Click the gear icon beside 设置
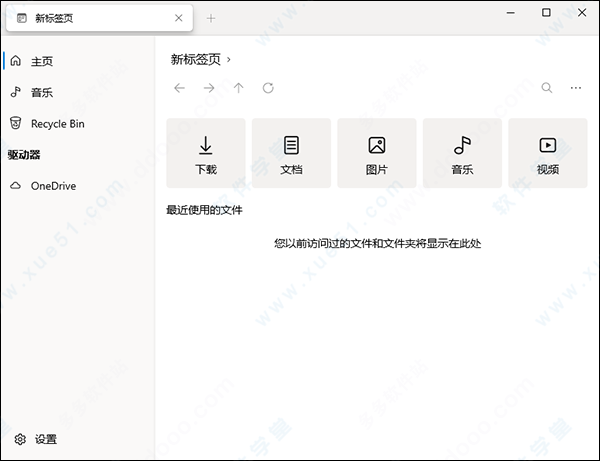This screenshot has height=461, width=600. click(20, 439)
